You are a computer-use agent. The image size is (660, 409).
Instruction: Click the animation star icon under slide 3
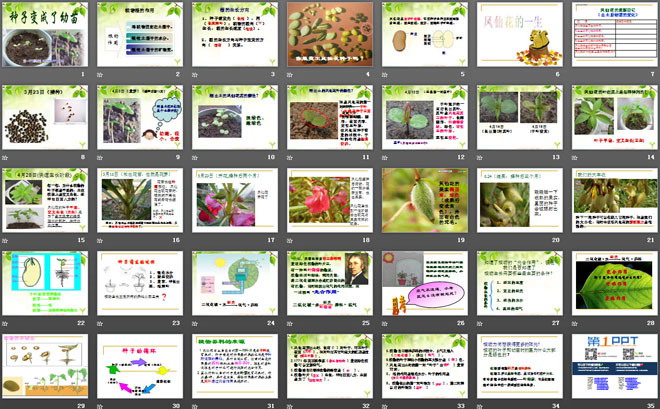point(195,75)
